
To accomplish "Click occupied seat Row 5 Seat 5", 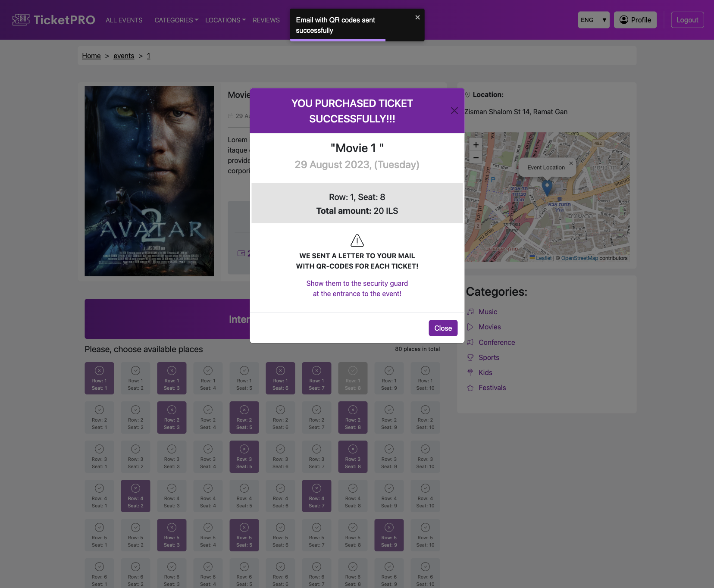I will coord(244,535).
